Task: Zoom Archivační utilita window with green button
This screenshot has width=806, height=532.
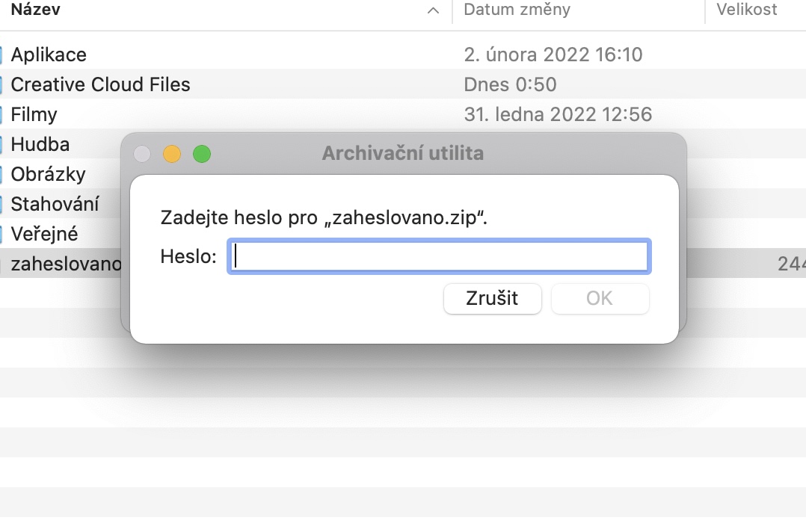Action: (202, 155)
